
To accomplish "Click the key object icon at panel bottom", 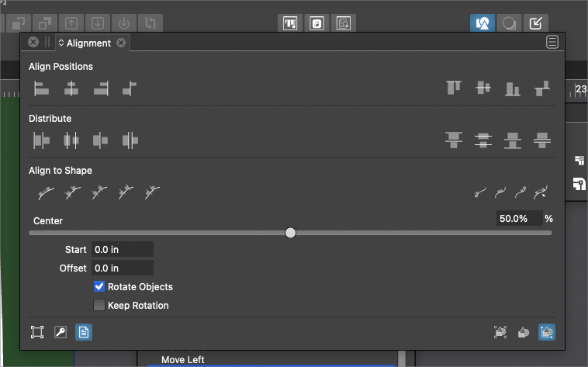I will [61, 332].
